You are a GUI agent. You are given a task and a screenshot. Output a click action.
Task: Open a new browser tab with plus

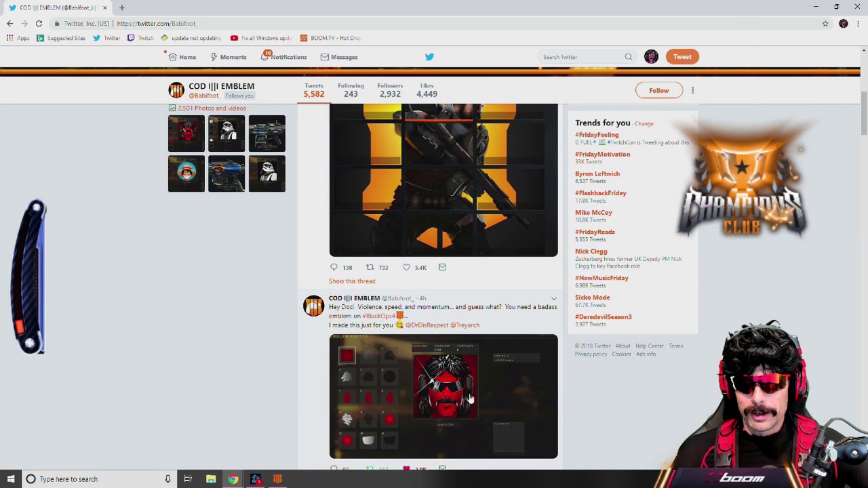click(x=122, y=7)
